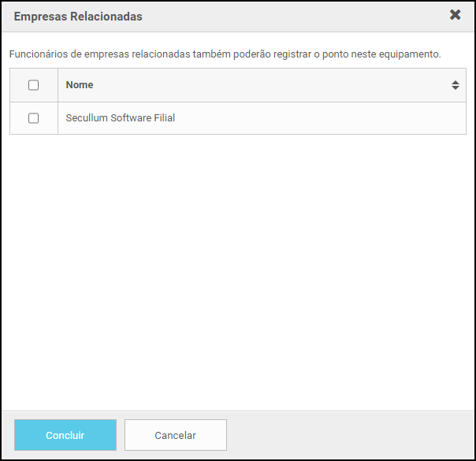Viewport: 476px width, 461px height.
Task: Click the Funcionários de empresas relacionadas description
Action: pyautogui.click(x=224, y=54)
